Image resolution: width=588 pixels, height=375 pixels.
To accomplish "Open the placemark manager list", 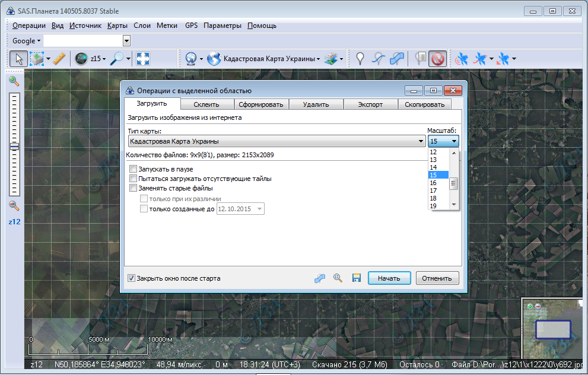I will [x=421, y=58].
